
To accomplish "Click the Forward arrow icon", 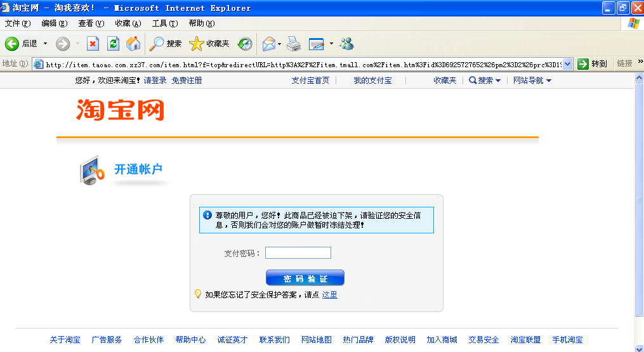I will [x=63, y=44].
